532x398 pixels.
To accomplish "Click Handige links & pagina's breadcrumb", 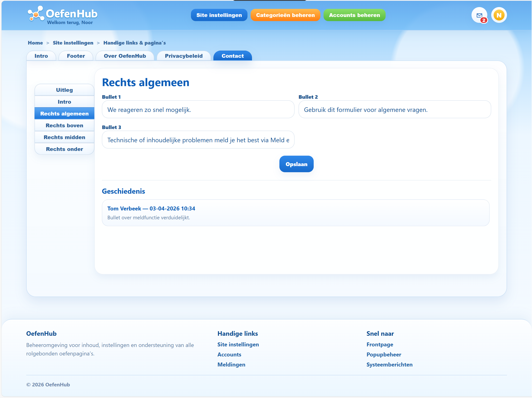I will tap(134, 43).
